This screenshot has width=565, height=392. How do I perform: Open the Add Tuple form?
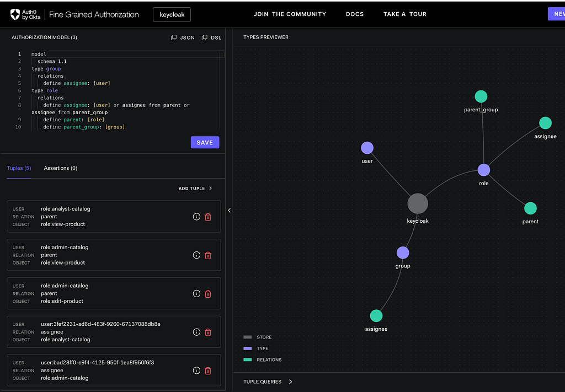[195, 188]
